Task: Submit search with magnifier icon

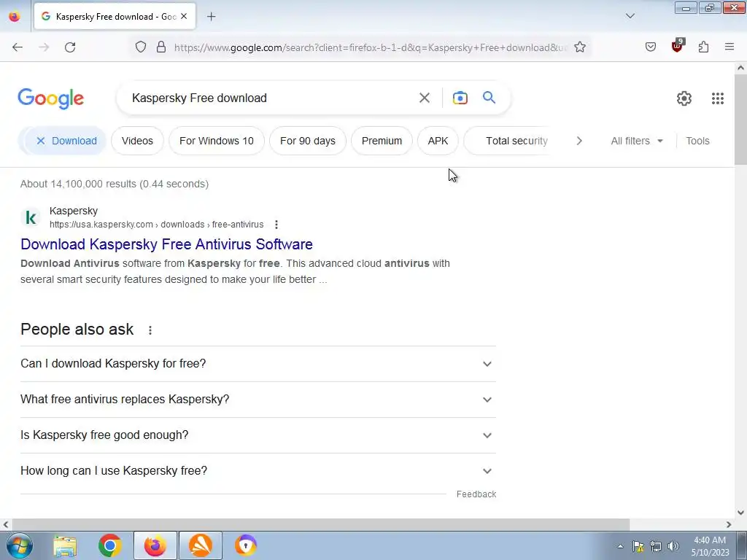Action: [x=489, y=98]
